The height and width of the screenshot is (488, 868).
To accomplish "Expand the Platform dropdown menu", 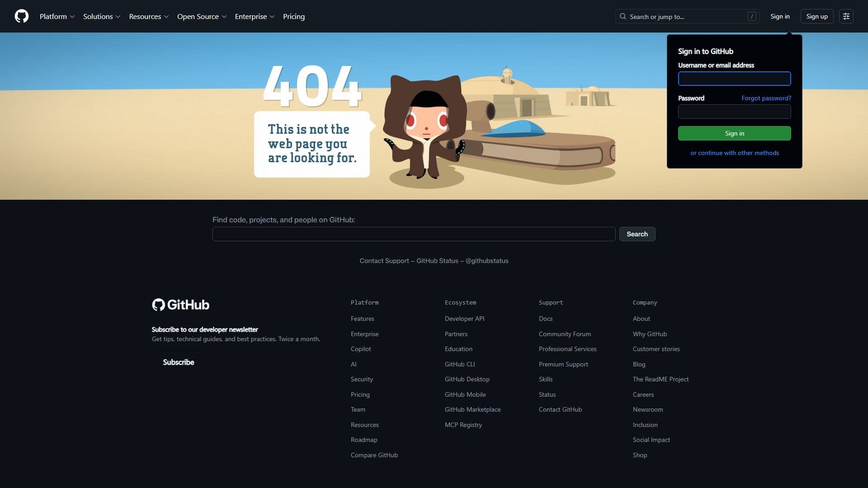I will 57,16.
